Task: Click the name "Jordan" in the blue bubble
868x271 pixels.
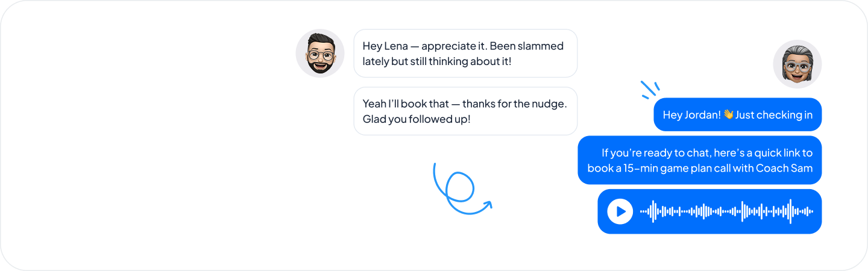Action: point(701,114)
